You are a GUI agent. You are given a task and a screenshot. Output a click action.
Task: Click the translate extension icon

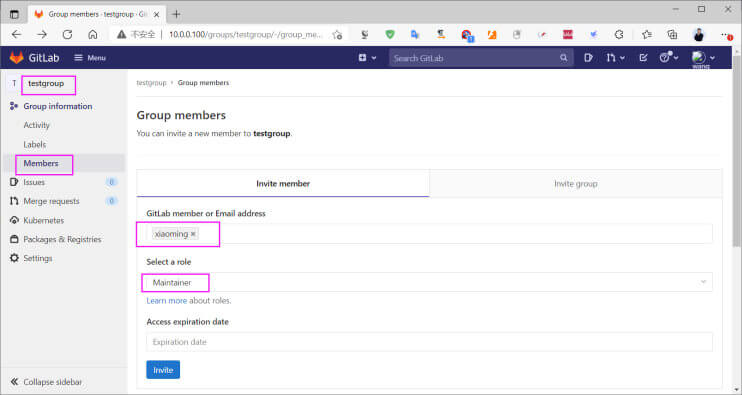(x=415, y=35)
